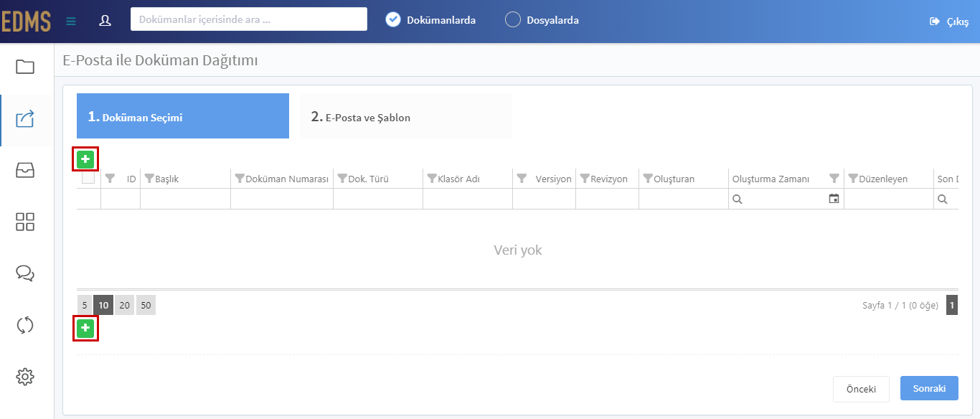The image size is (980, 419).
Task: Click the EDMS logo
Action: tap(26, 22)
